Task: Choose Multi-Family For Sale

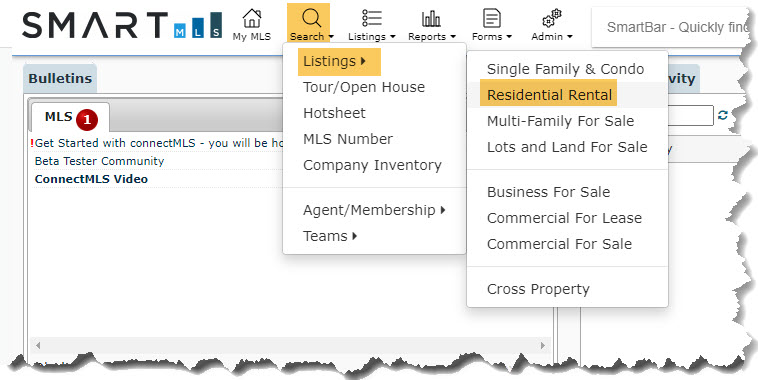Action: tap(560, 121)
